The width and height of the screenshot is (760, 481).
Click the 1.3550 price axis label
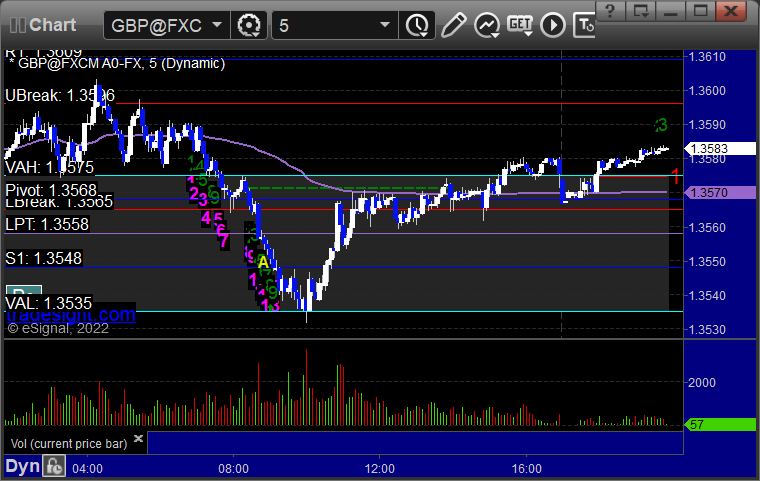707,262
